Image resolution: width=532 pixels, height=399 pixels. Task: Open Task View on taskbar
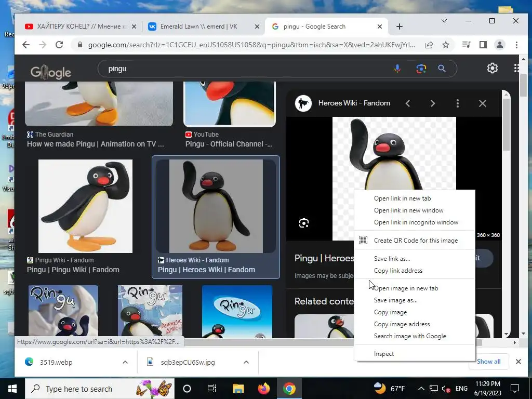tap(212, 389)
